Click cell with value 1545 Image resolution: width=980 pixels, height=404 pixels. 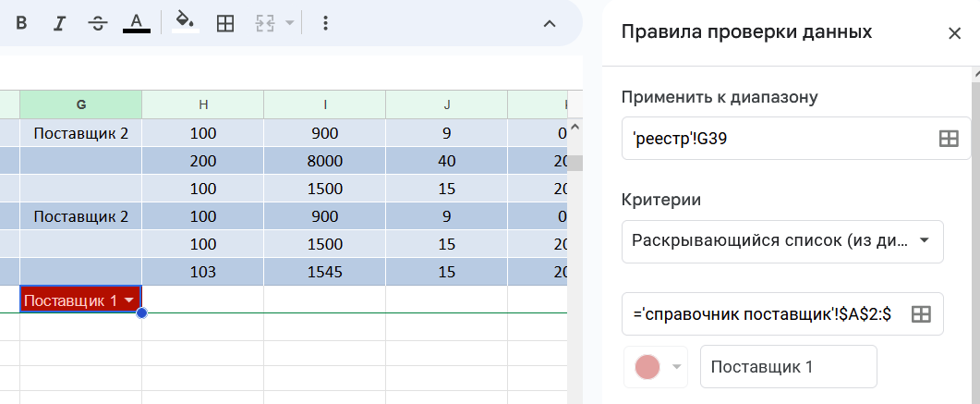pyautogui.click(x=324, y=272)
